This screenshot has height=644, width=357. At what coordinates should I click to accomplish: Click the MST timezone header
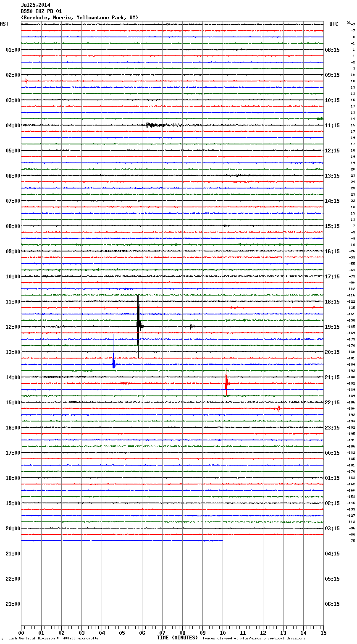(4, 24)
